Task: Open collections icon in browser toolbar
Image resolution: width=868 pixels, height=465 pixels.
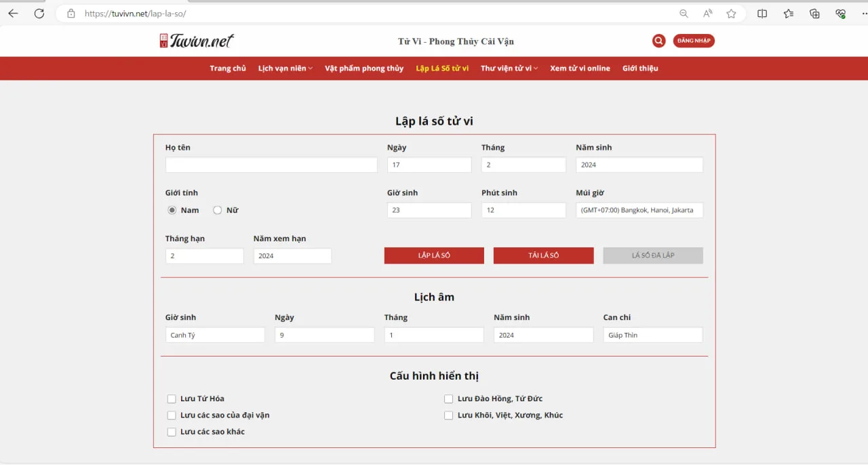Action: pyautogui.click(x=814, y=14)
